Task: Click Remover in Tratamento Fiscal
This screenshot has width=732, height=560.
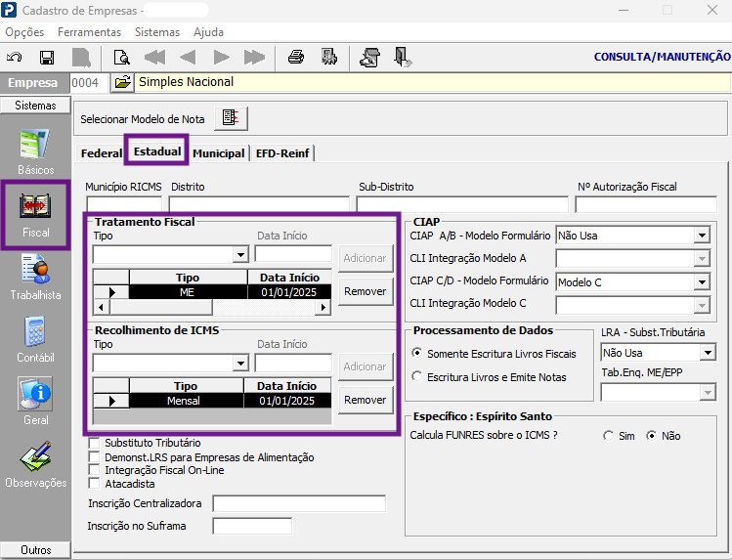Action: [x=366, y=291]
